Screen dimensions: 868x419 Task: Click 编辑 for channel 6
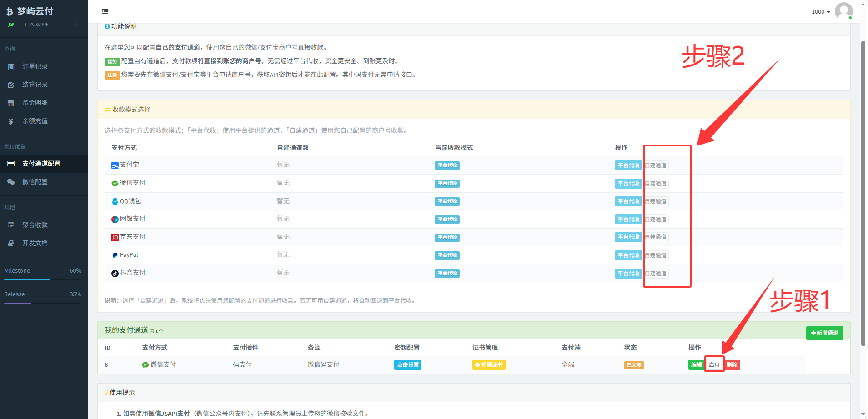pos(696,365)
